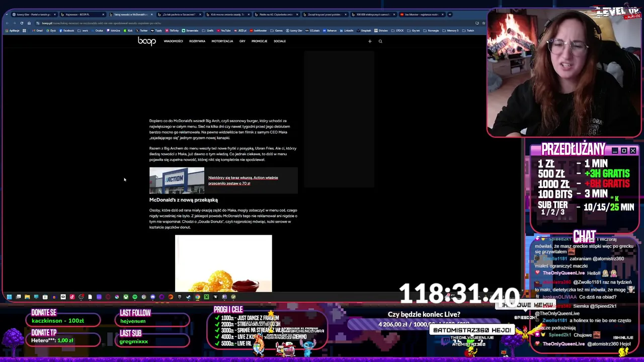
Task: Open the Kick bookmark
Action: tap(128, 31)
